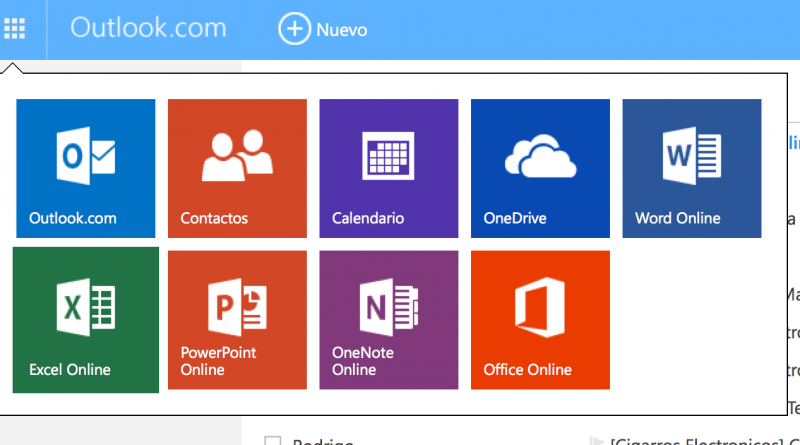Open the app launcher grid icon
This screenshot has width=800, height=445.
point(15,28)
